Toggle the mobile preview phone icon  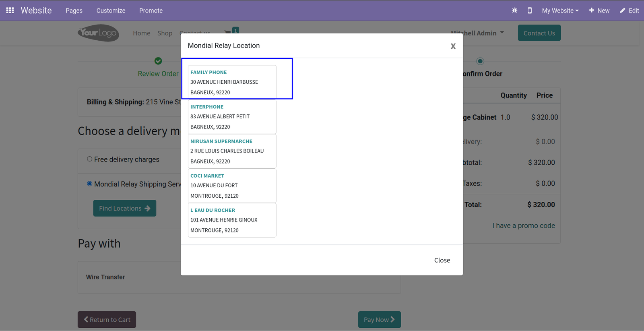pos(530,10)
